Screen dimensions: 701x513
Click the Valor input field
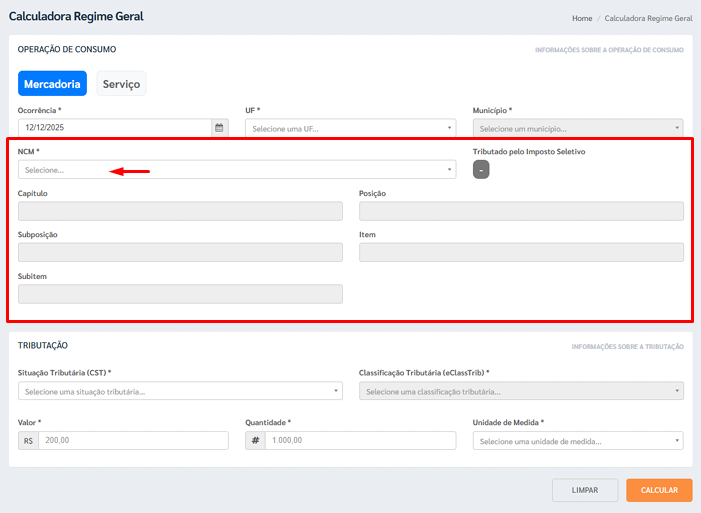pyautogui.click(x=133, y=441)
